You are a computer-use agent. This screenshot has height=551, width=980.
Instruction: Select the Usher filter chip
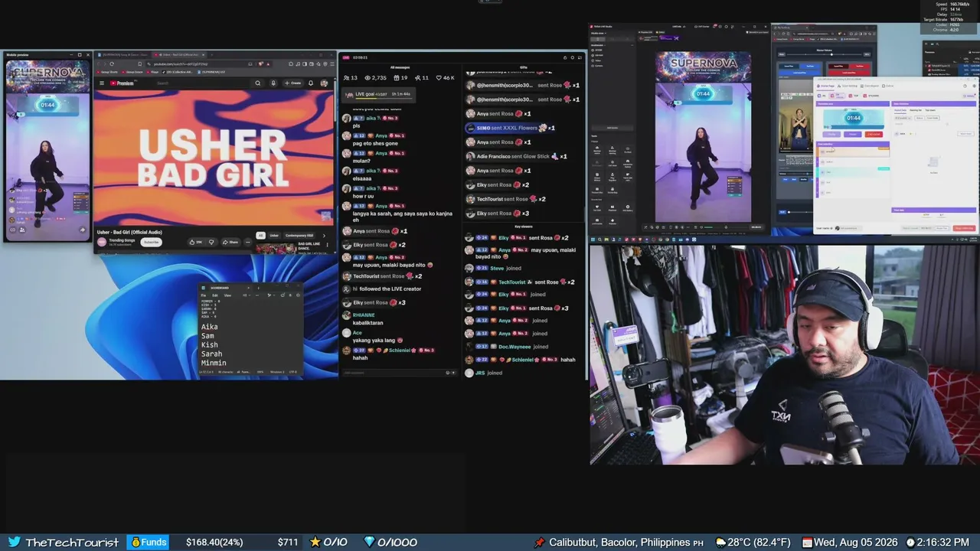pos(274,236)
